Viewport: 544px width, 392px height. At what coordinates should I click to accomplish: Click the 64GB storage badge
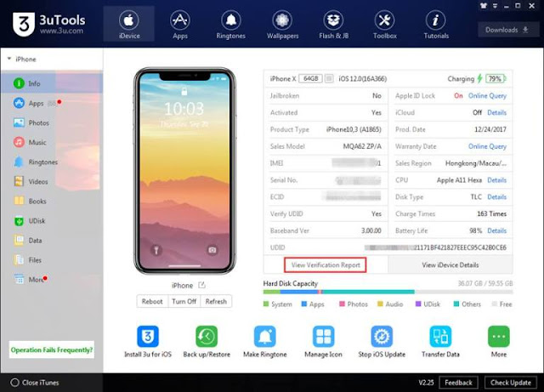(x=310, y=78)
